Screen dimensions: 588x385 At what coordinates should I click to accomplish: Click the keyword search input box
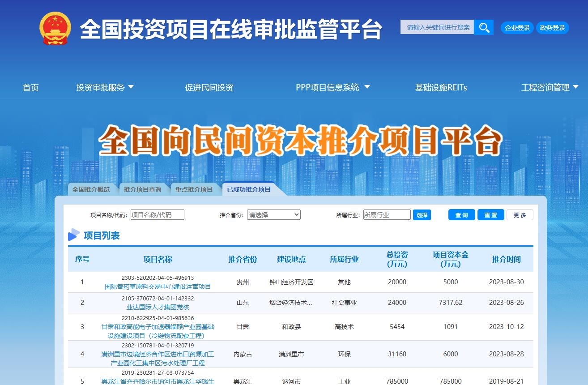tap(437, 27)
